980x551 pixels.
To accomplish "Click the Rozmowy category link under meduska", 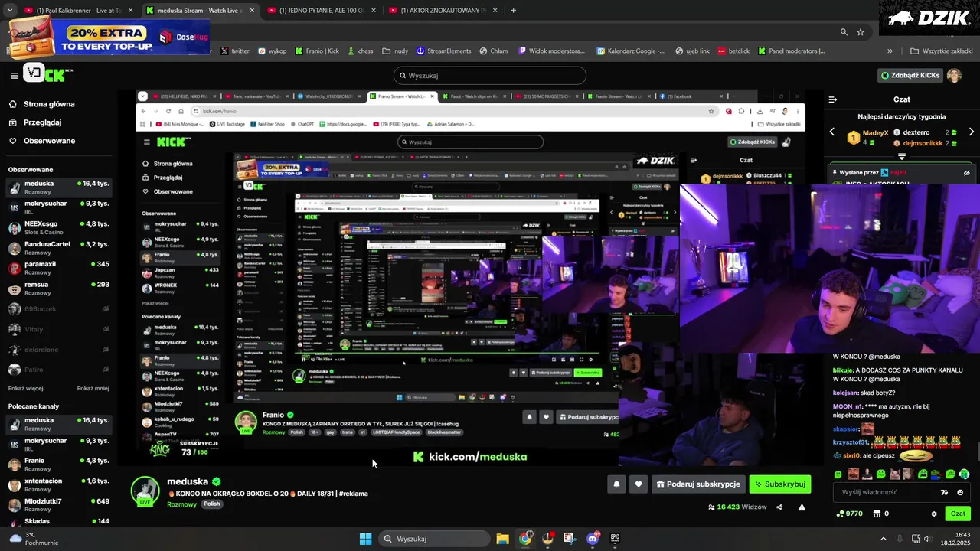I will click(x=181, y=504).
